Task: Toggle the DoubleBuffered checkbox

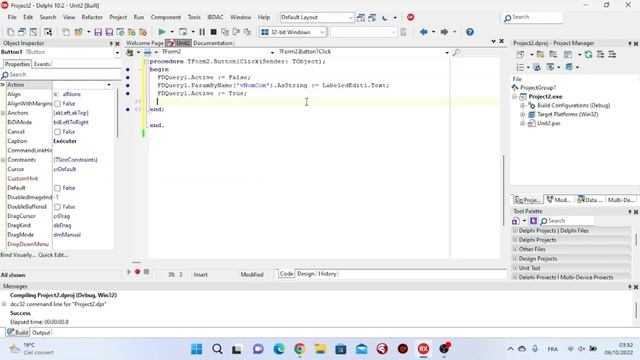Action: [x=58, y=207]
